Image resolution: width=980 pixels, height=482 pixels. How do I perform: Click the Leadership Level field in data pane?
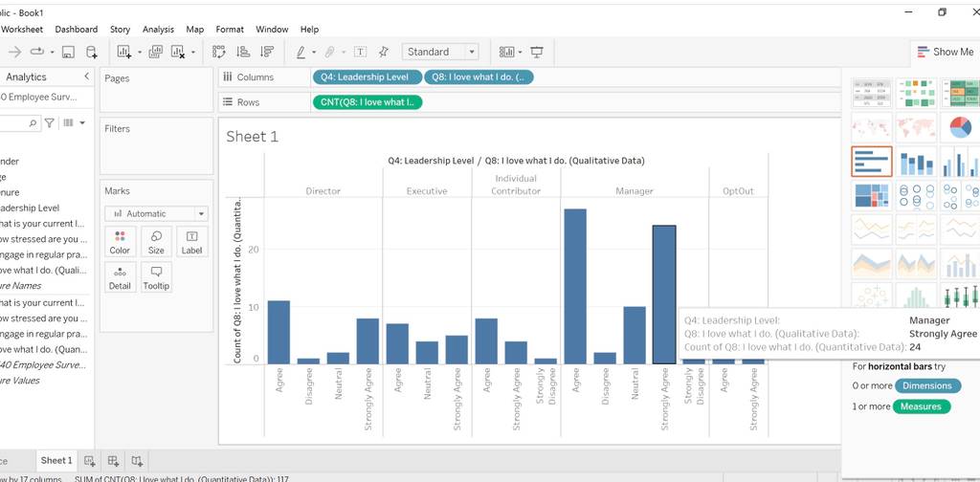coord(29,208)
